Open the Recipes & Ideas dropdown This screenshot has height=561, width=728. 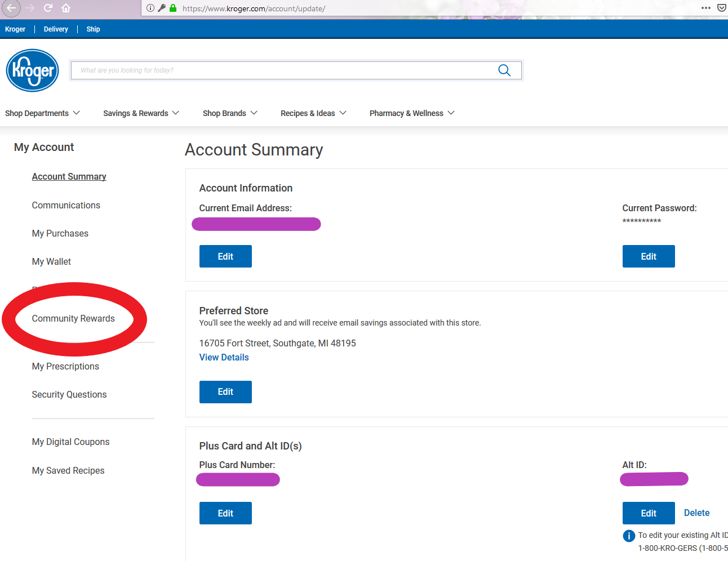(313, 113)
